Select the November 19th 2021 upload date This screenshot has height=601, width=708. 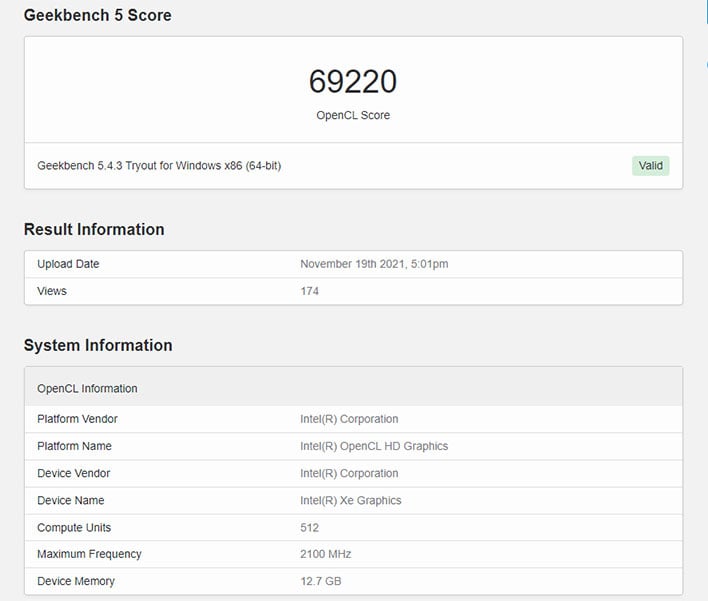pos(374,264)
